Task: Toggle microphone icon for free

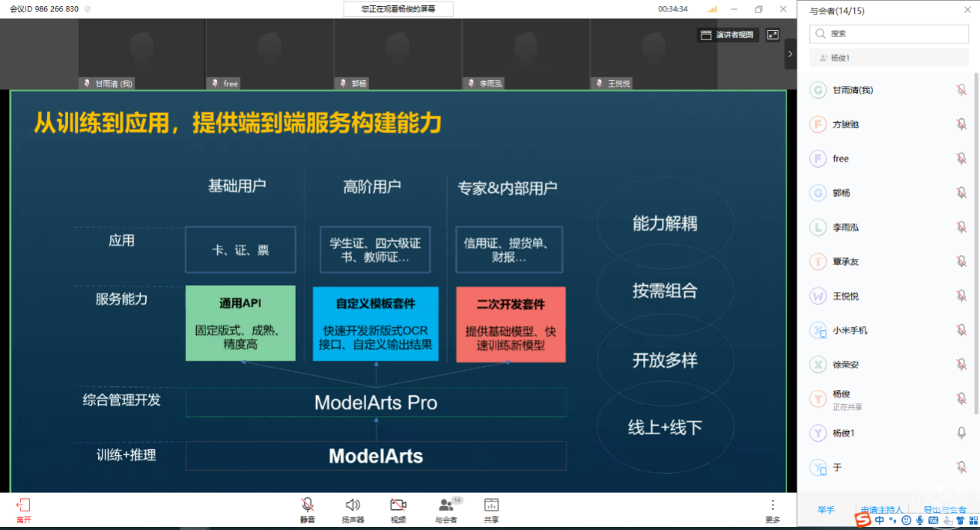Action: (961, 158)
